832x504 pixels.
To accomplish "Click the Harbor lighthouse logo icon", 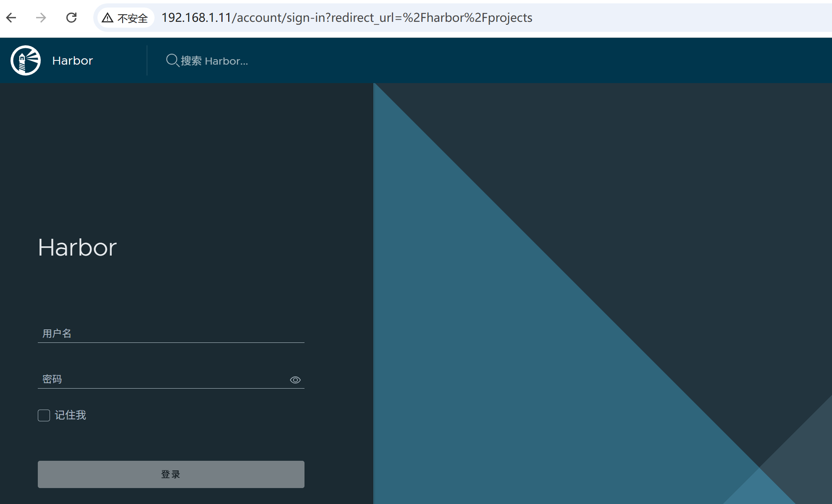I will [x=26, y=60].
